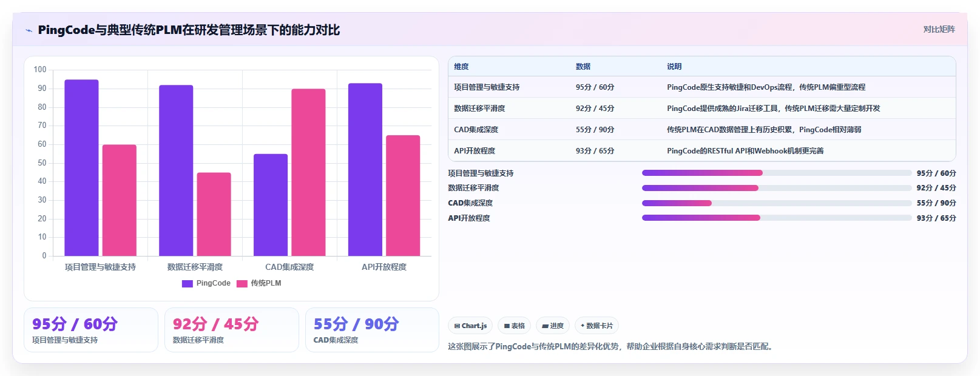Click the 100 tick on the y-axis
The height and width of the screenshot is (376, 980).
pyautogui.click(x=40, y=70)
